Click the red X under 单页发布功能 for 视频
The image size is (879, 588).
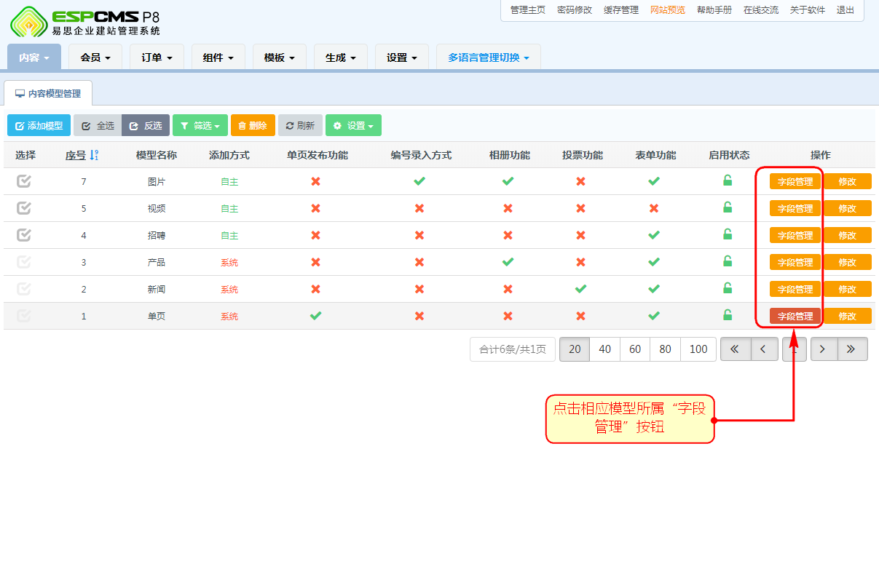click(315, 208)
